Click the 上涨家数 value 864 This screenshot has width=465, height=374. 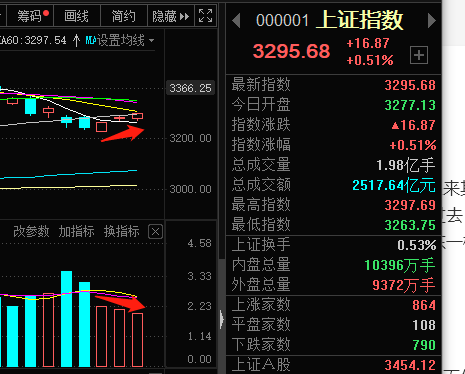coord(424,305)
